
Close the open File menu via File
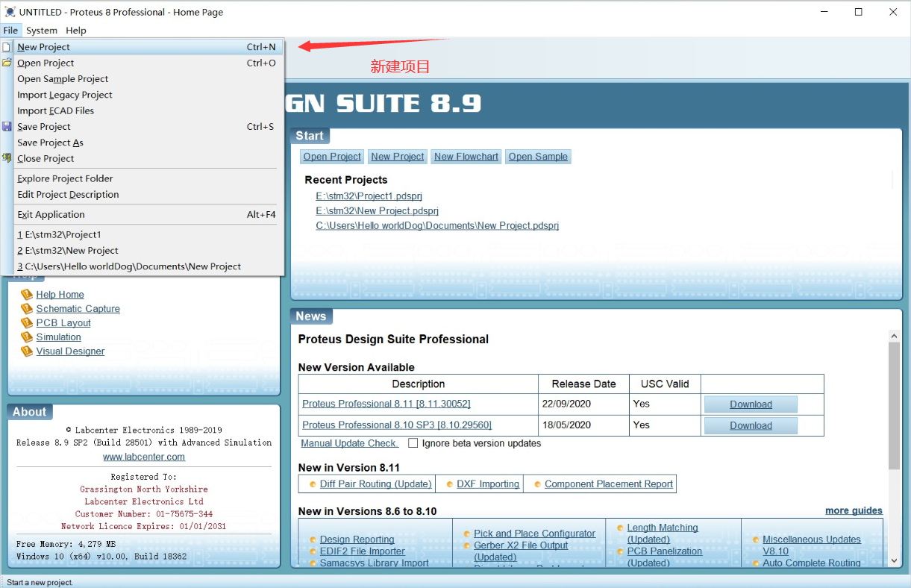point(10,31)
